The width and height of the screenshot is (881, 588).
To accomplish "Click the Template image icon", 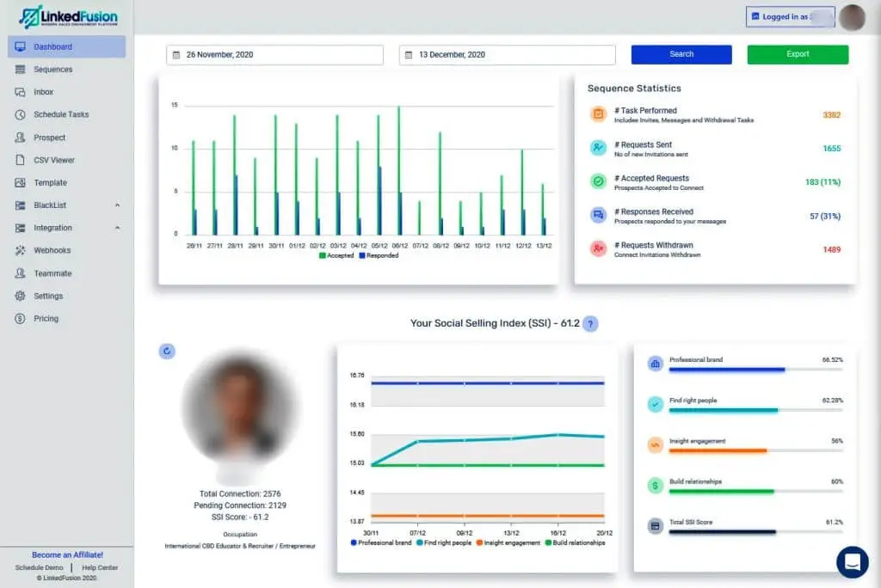I will tap(21, 182).
